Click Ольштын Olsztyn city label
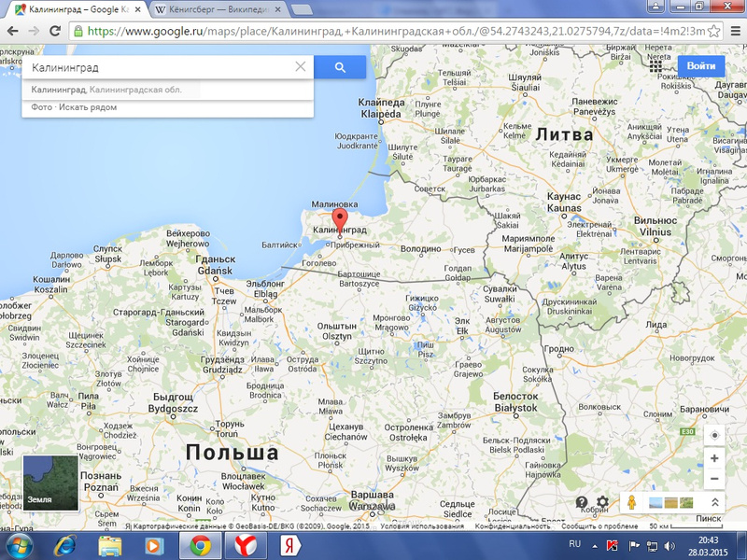747x560 pixels. pos(337,331)
